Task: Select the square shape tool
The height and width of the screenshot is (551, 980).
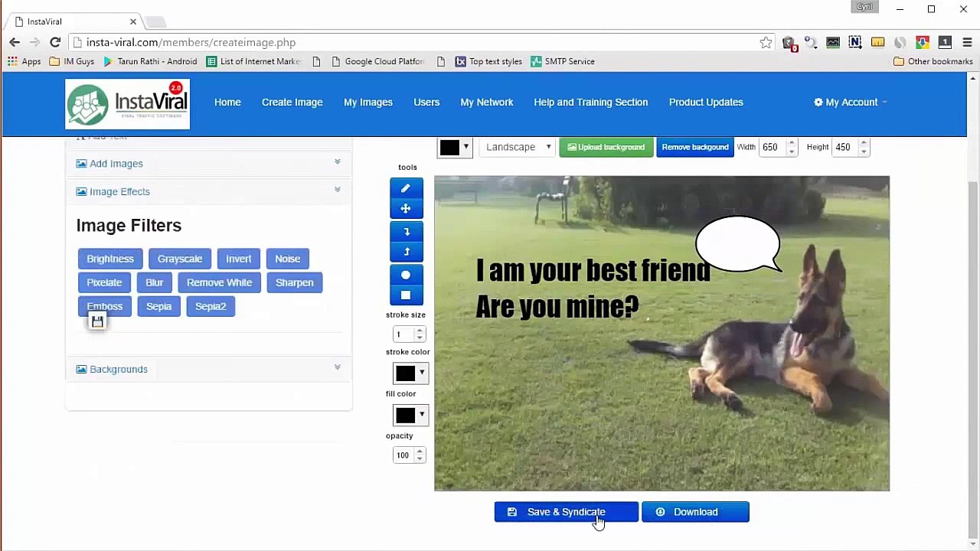Action: pyautogui.click(x=406, y=295)
